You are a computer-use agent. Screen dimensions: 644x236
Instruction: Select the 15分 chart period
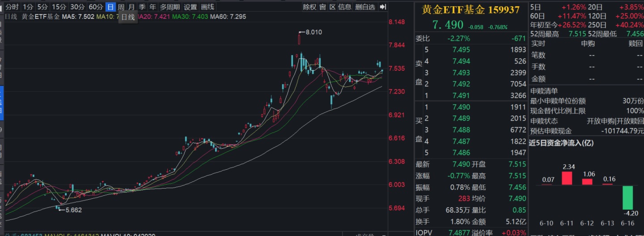tap(59, 7)
